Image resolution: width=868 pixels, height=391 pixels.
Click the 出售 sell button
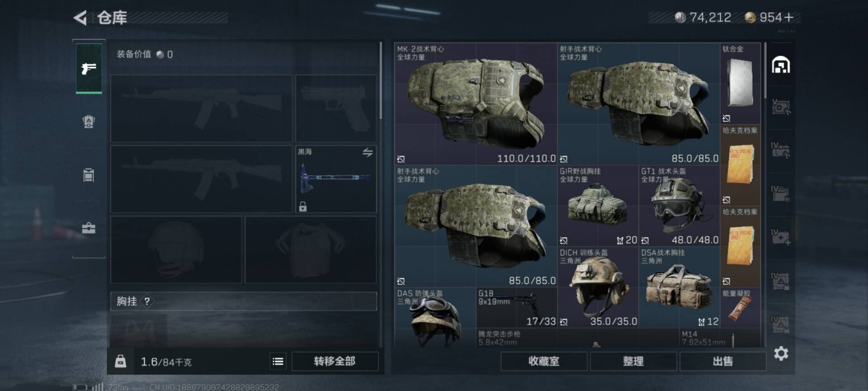coord(722,361)
